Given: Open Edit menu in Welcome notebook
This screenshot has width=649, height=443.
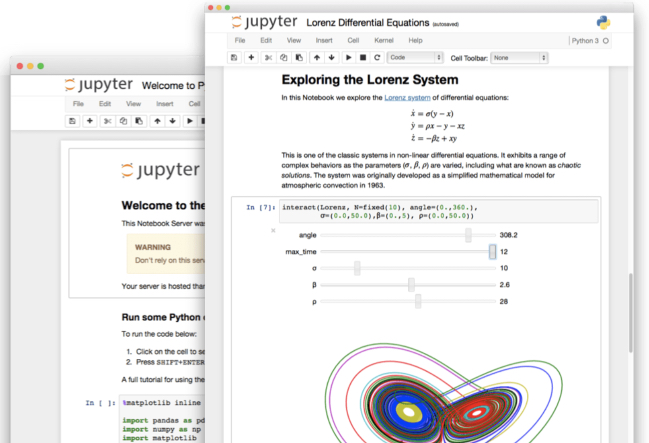Looking at the screenshot, I should point(105,104).
